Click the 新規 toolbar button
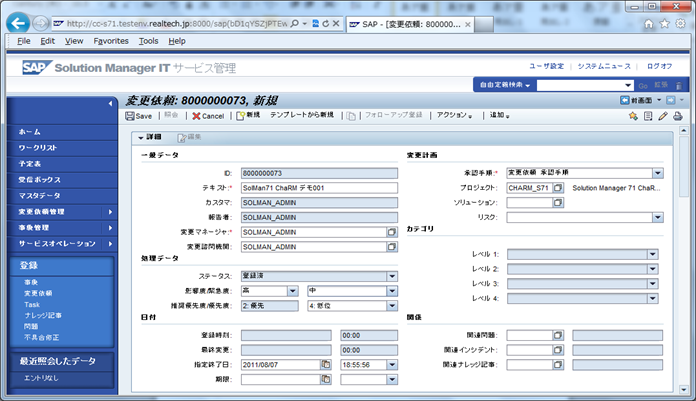 coord(248,115)
